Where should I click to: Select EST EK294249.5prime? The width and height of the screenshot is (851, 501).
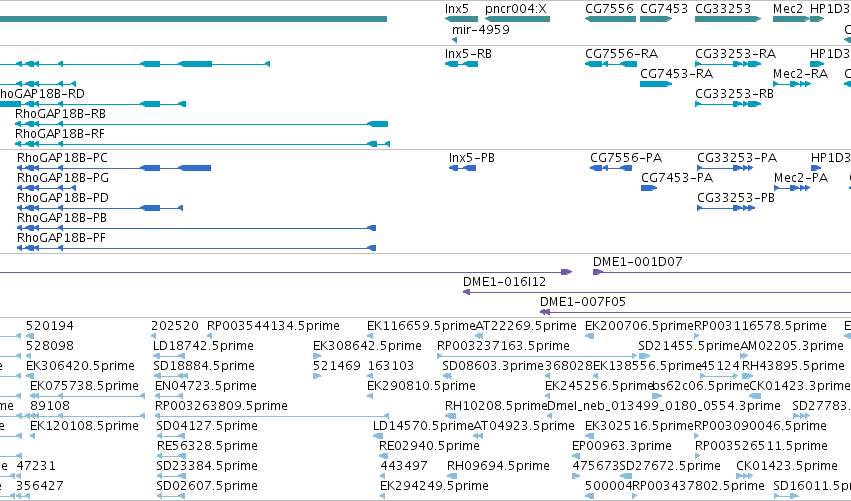pyautogui.click(x=434, y=487)
